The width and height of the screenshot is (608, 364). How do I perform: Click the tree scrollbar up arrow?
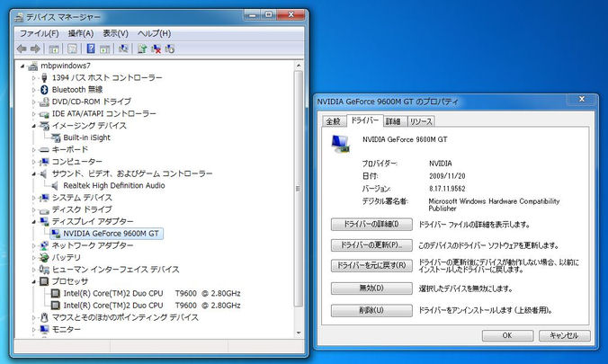(299, 66)
